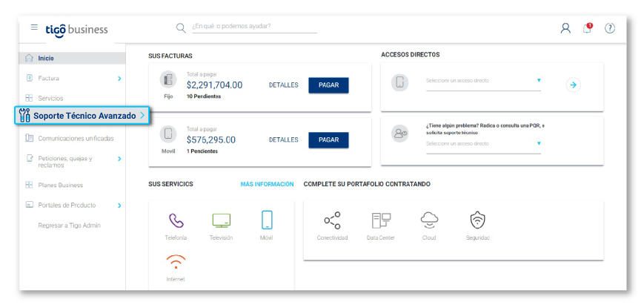Select the Conectividad portfolio icon
Image resolution: width=644 pixels, height=305 pixels.
coord(332,220)
